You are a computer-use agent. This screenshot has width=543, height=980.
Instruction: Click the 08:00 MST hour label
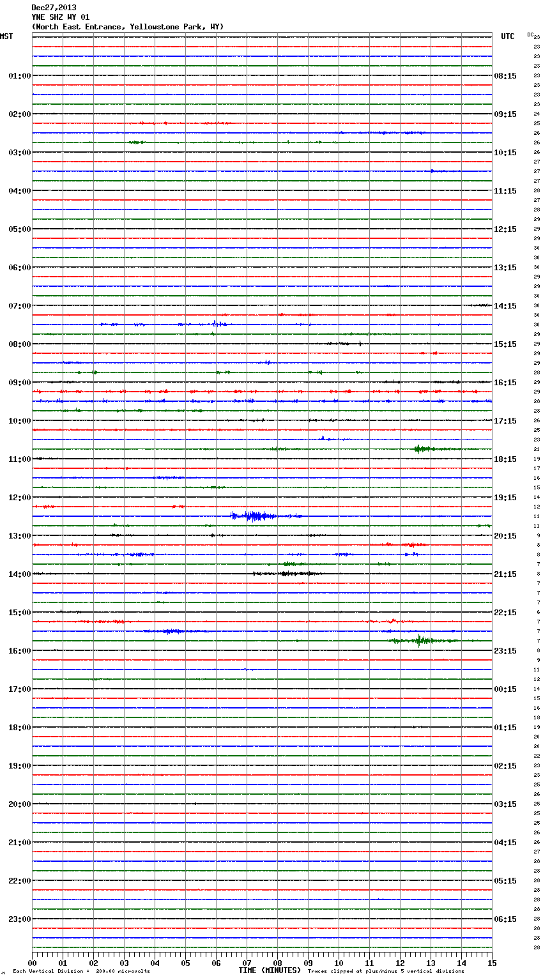(x=20, y=344)
